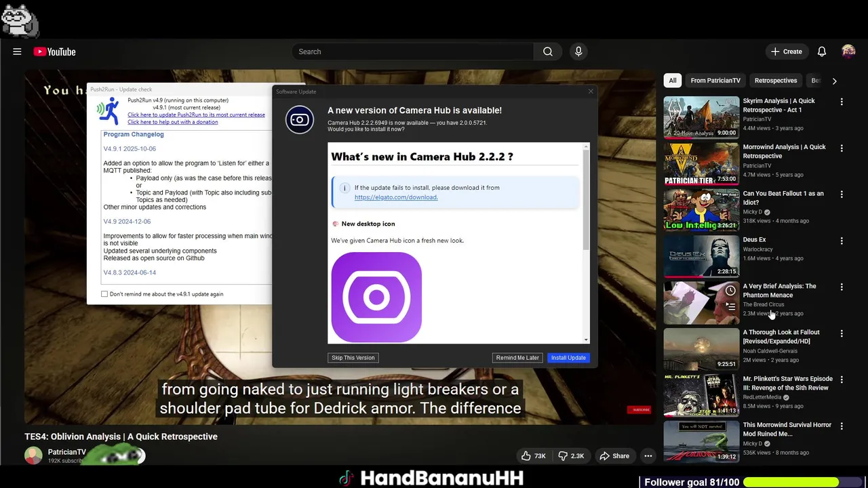868x488 pixels.
Task: Click the YouTube logo
Action: point(54,52)
